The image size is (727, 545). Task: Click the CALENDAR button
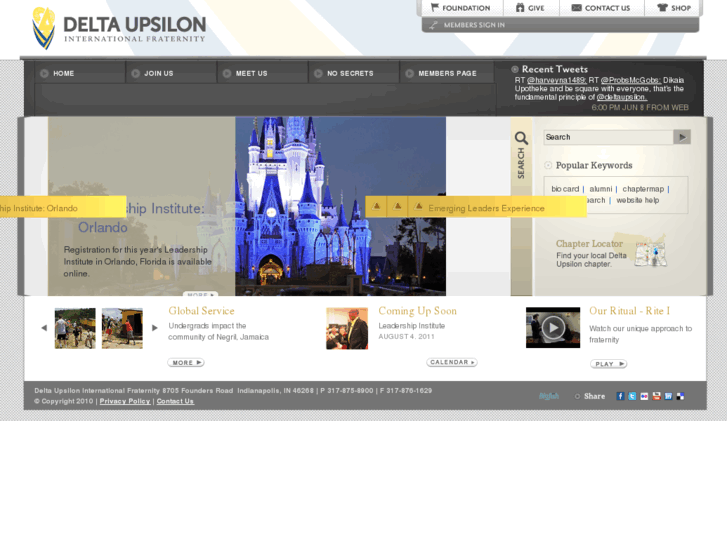(452, 362)
